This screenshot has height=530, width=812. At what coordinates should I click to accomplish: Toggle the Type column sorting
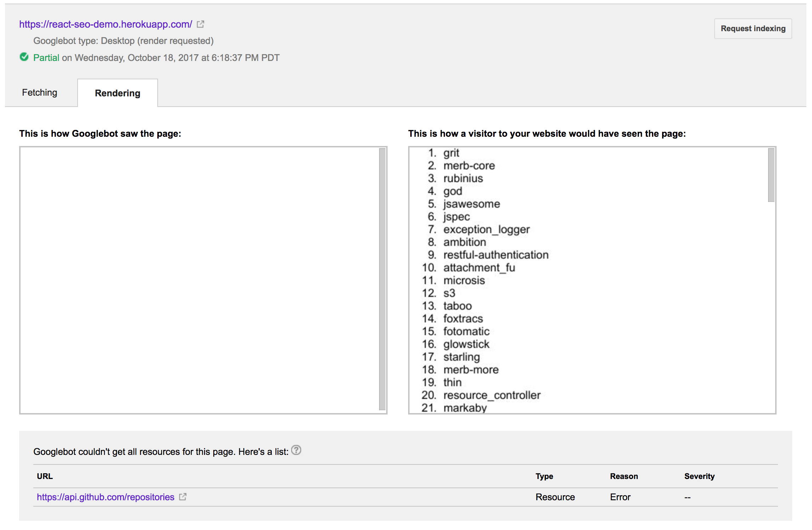click(x=545, y=476)
